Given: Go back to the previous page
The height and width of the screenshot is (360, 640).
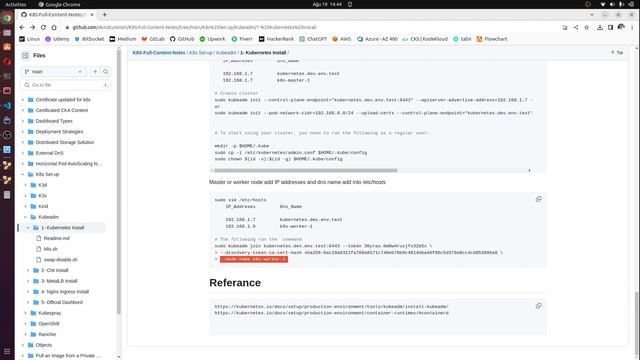Looking at the screenshot, I should coord(22,27).
